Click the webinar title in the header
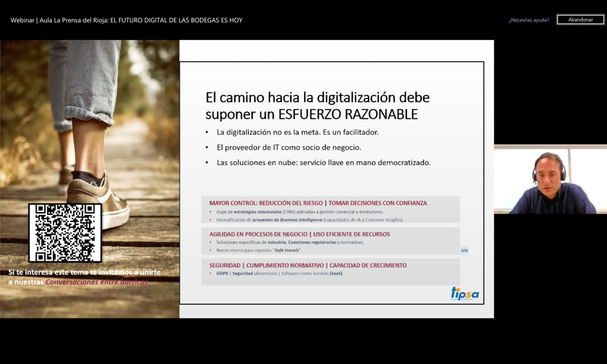Viewport: 607px width, 364px height. [x=126, y=20]
